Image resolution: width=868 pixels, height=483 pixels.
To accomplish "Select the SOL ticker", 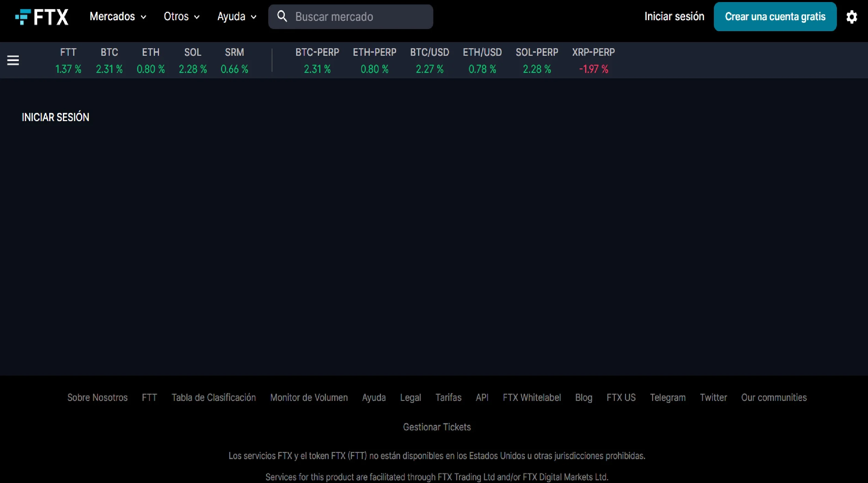I will (x=193, y=61).
